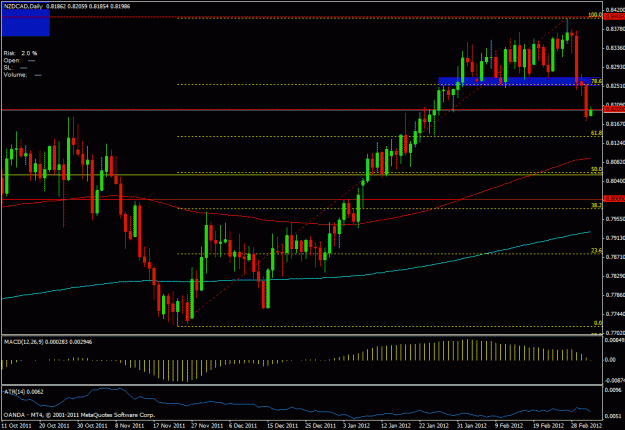
Task: Click the red 0.82000 price tag on the axis
Action: tap(614, 109)
